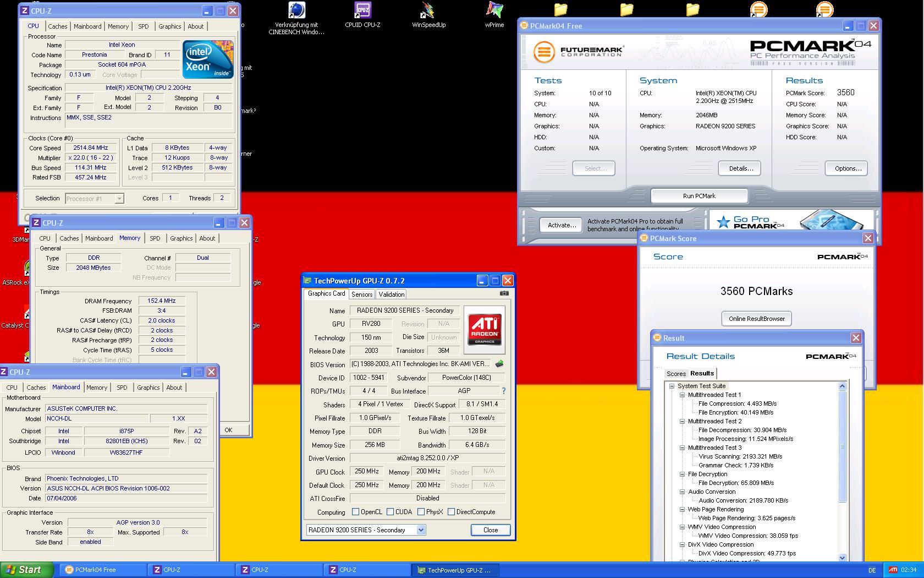Click the Bus Interface question mark help

[503, 391]
